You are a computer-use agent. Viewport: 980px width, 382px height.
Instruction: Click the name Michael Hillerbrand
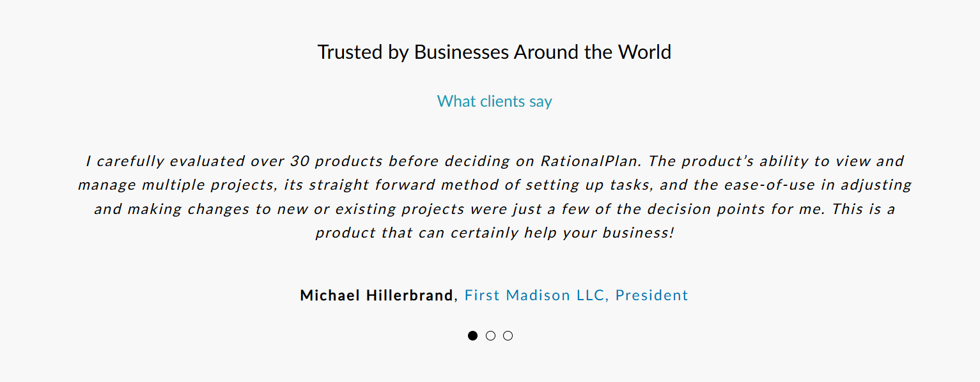pos(377,295)
